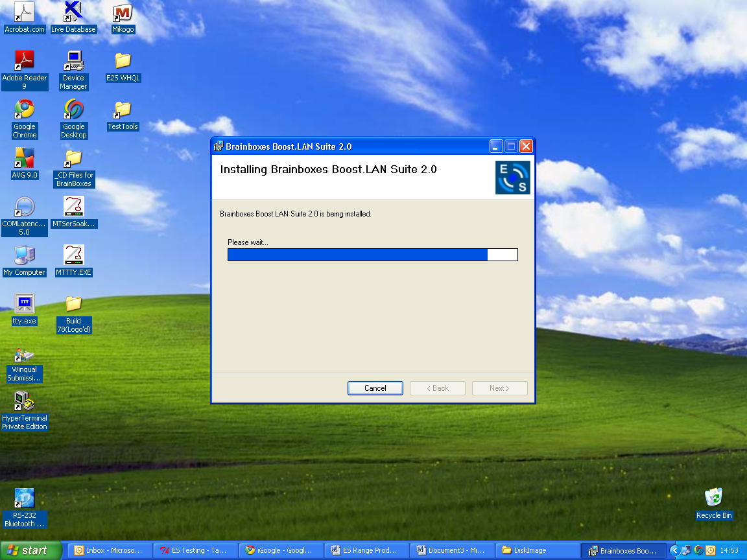Screen dimensions: 747x560
Task: Click the installation progress bar
Action: (372, 255)
